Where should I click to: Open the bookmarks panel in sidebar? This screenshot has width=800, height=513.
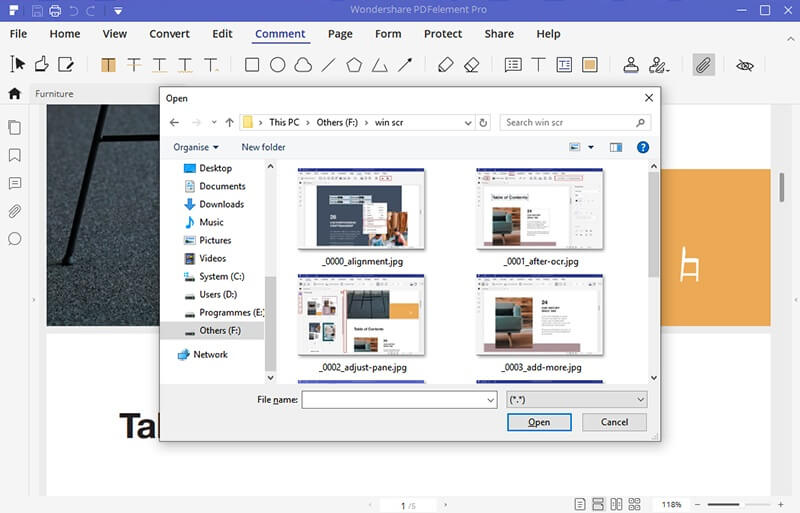[15, 155]
